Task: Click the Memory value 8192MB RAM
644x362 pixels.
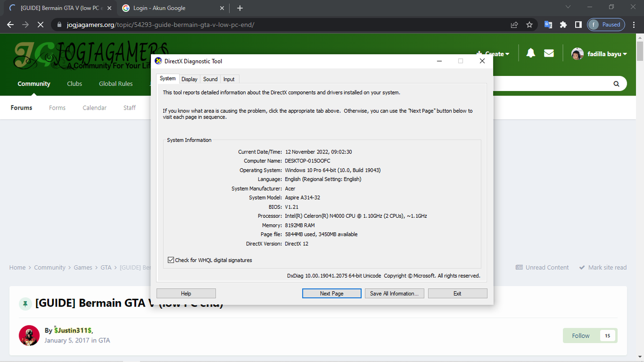Action: point(300,225)
